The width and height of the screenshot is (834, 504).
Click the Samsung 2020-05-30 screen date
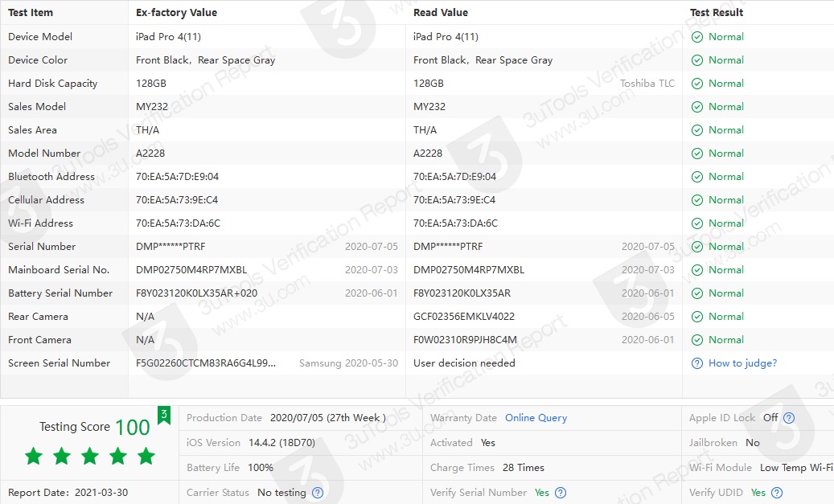(x=348, y=363)
